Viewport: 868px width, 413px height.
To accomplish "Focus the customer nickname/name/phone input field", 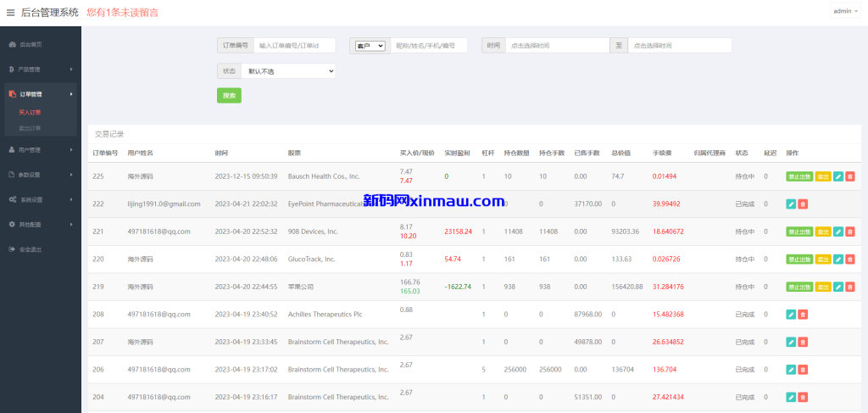I will (x=429, y=46).
